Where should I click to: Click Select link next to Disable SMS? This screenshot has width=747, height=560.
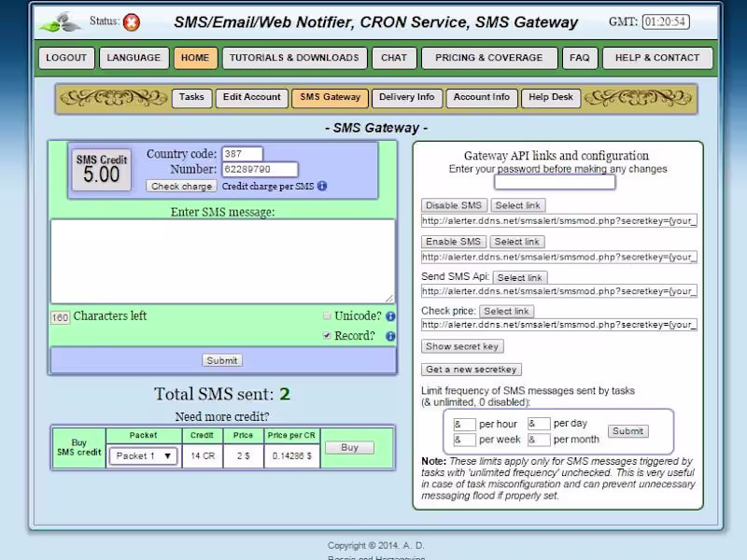pos(518,205)
